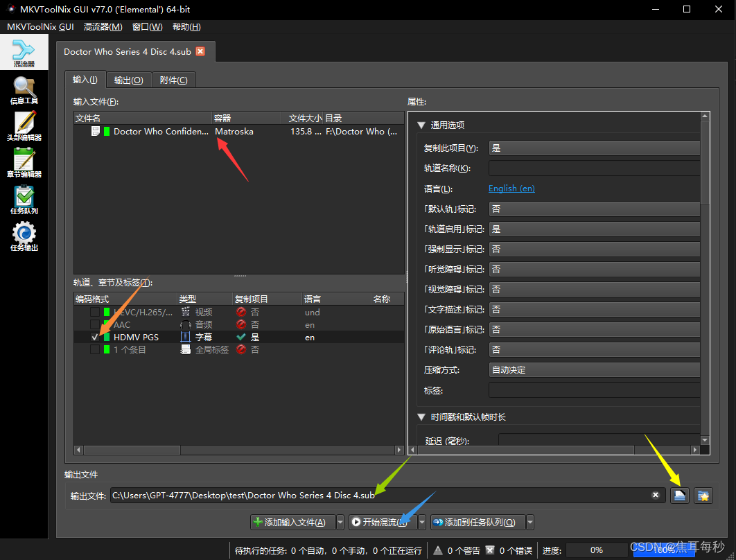Open the 轨道启用 flag dropdown

(594, 229)
